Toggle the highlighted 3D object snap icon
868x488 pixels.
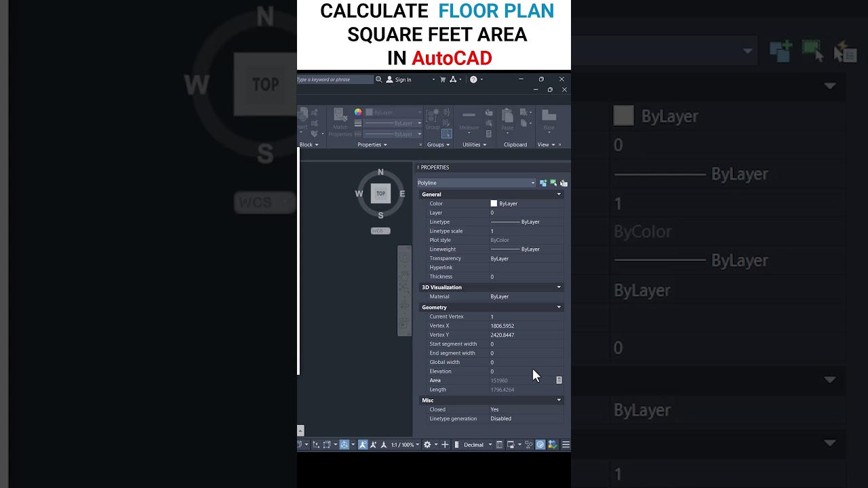344,445
